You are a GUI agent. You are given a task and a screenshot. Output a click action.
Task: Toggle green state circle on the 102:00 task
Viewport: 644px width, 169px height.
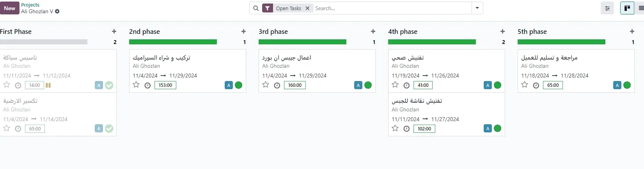(x=497, y=129)
